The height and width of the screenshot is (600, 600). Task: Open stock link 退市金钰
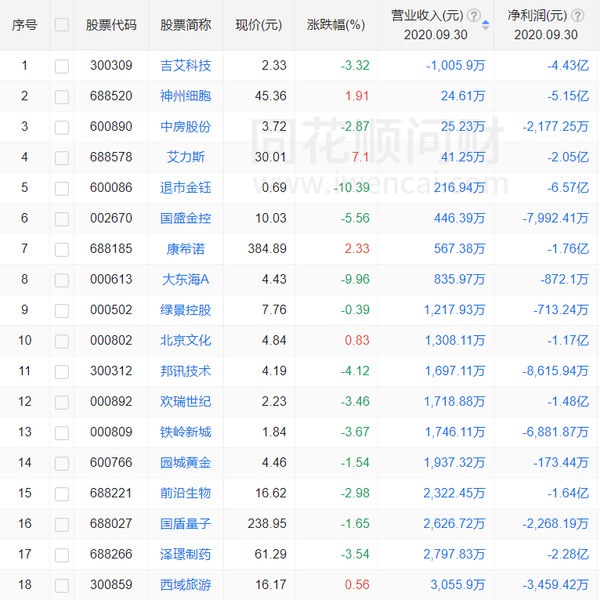(x=186, y=188)
